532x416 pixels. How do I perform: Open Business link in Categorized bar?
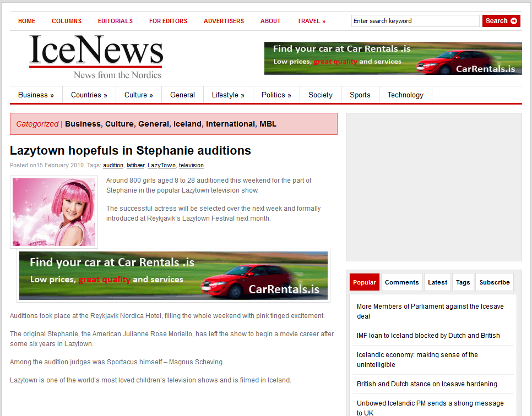(83, 124)
